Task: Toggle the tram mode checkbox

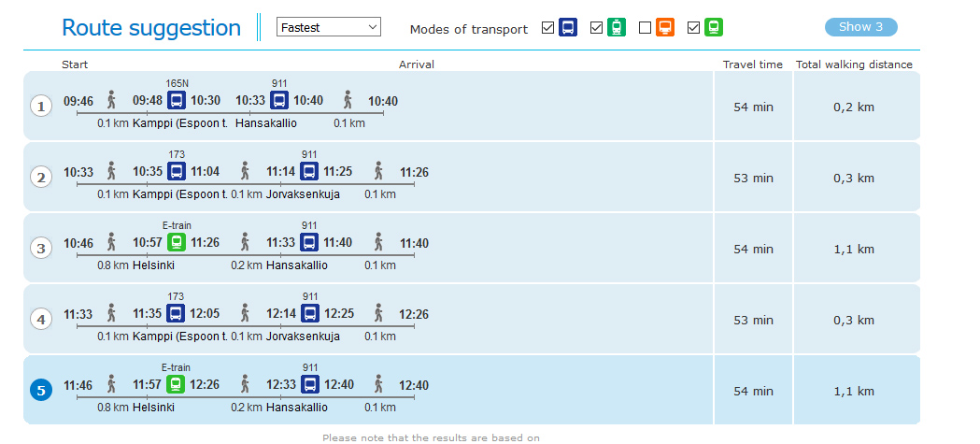Action: click(x=597, y=27)
